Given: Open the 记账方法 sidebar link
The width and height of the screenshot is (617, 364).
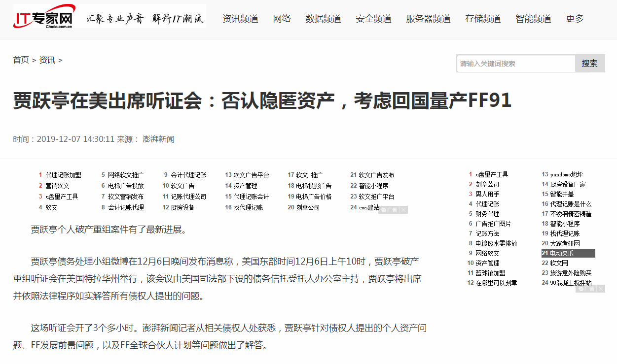Looking at the screenshot, I should click(x=487, y=233).
